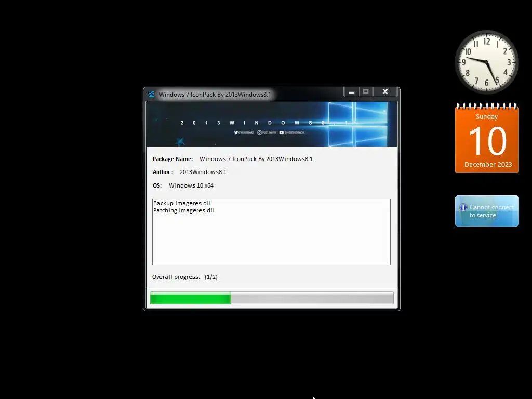Screen dimensions: 532x399
Task: Click the window title 'Windows 7 IconPack By 2013Windows8.1'
Action: [x=215, y=95]
